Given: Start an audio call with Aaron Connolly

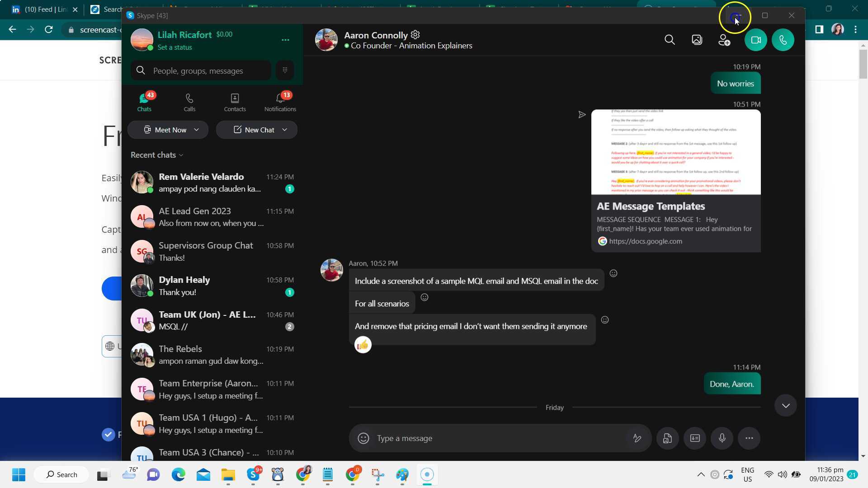Looking at the screenshot, I should (783, 40).
